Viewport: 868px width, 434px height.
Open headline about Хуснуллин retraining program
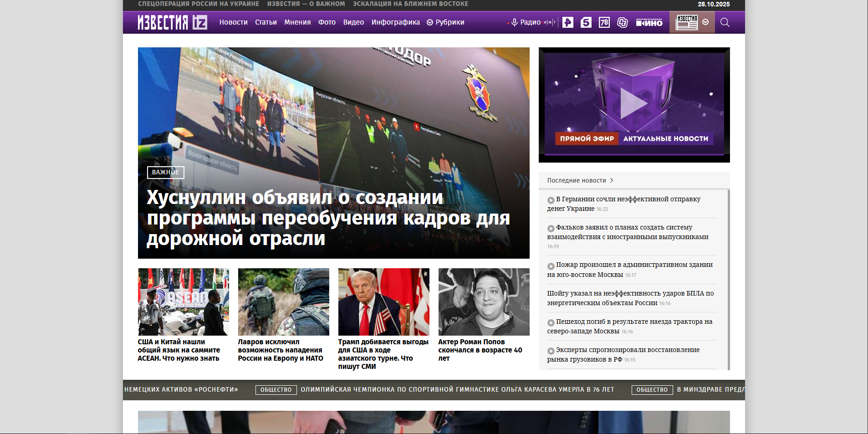[x=328, y=218]
